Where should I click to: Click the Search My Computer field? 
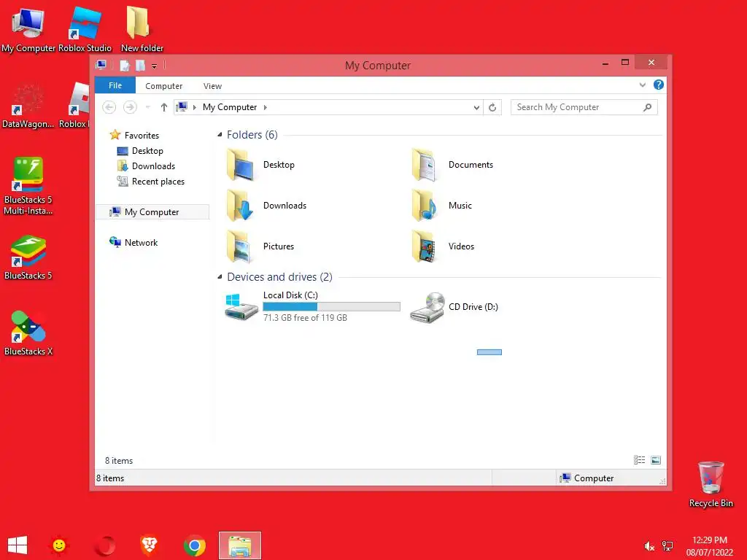(584, 107)
